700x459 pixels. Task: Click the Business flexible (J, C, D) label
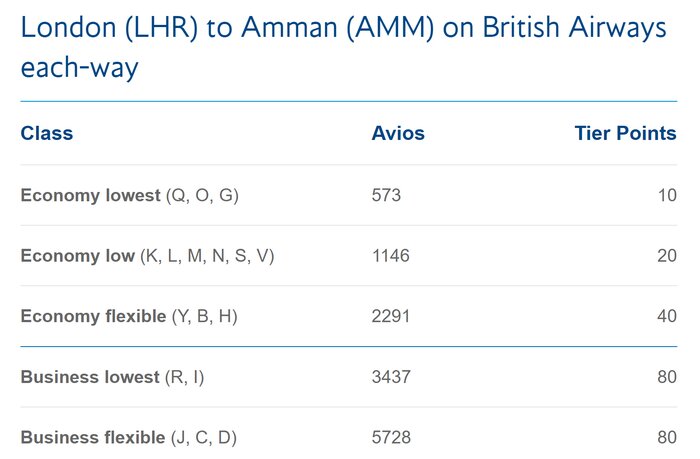129,438
